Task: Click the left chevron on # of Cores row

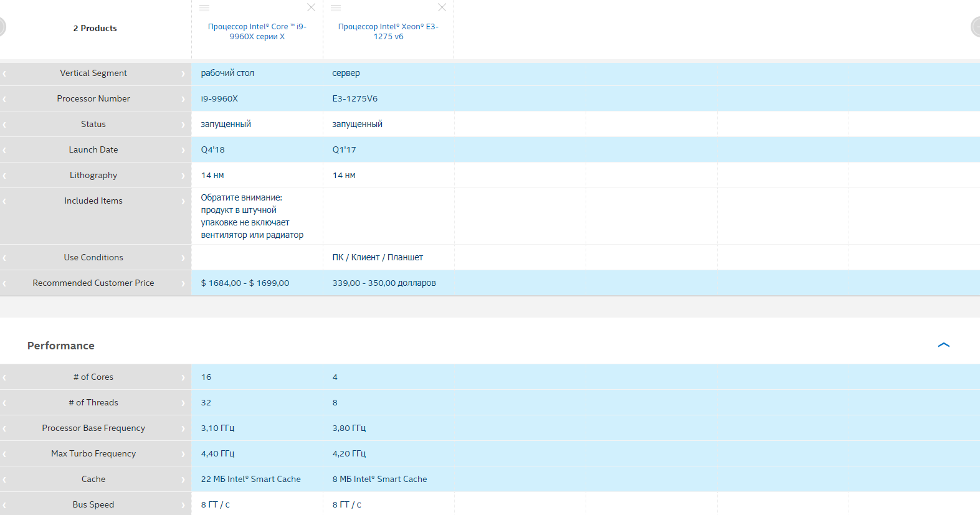Action: pos(4,377)
